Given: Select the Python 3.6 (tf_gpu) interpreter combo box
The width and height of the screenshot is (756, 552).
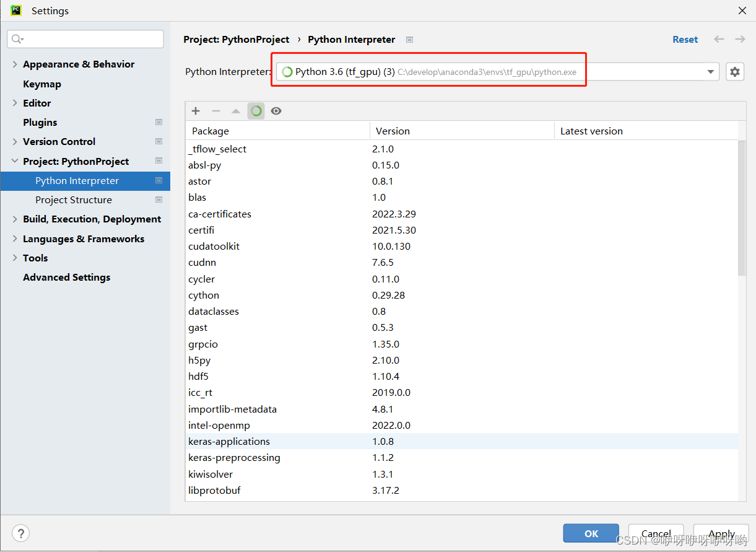Looking at the screenshot, I should (497, 72).
